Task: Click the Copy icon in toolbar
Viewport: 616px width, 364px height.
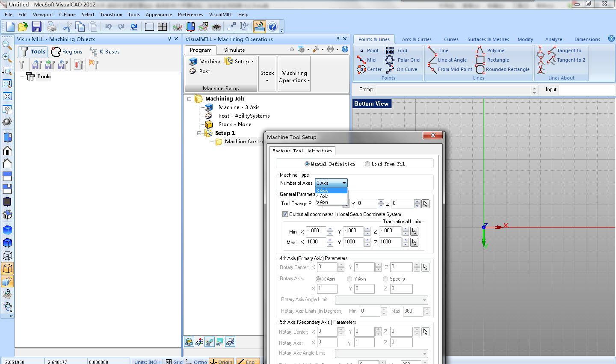Action: 80,27
